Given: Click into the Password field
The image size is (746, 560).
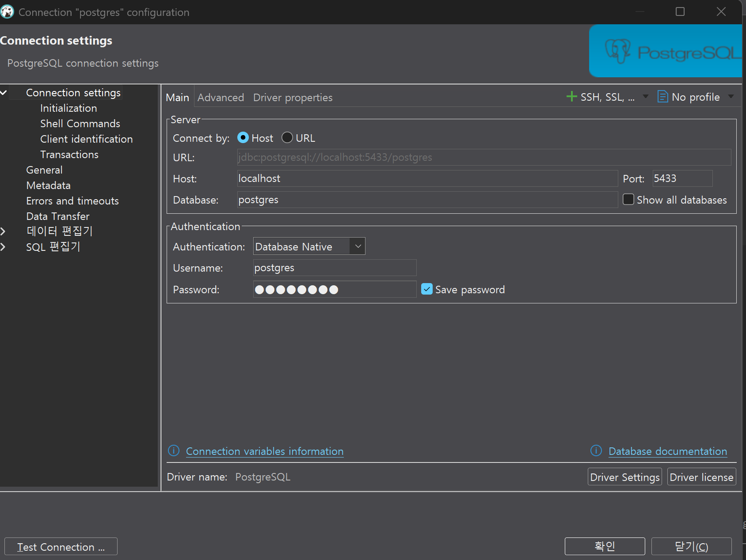Looking at the screenshot, I should point(335,289).
